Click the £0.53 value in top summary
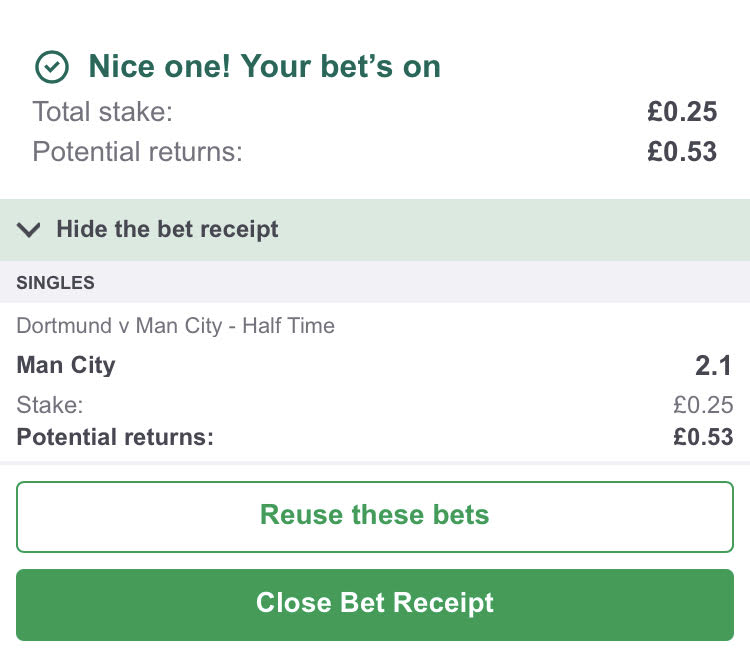The width and height of the screenshot is (750, 668). 682,152
